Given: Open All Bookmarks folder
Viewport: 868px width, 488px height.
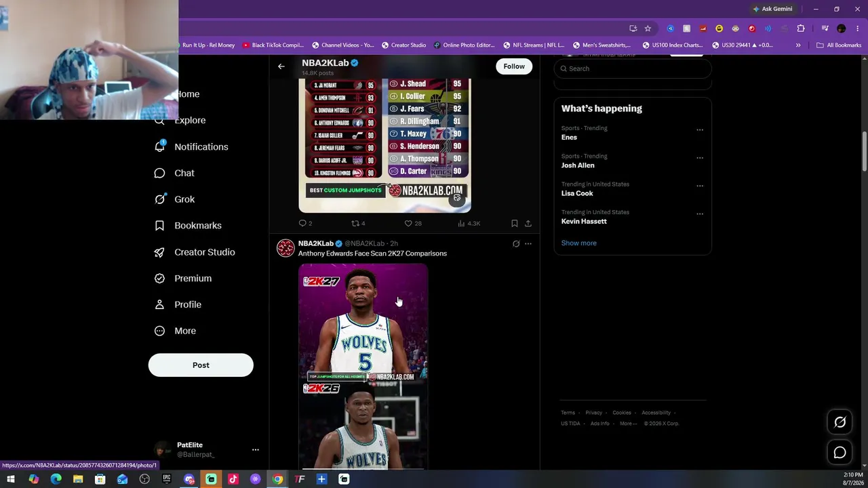Looking at the screenshot, I should pos(839,45).
